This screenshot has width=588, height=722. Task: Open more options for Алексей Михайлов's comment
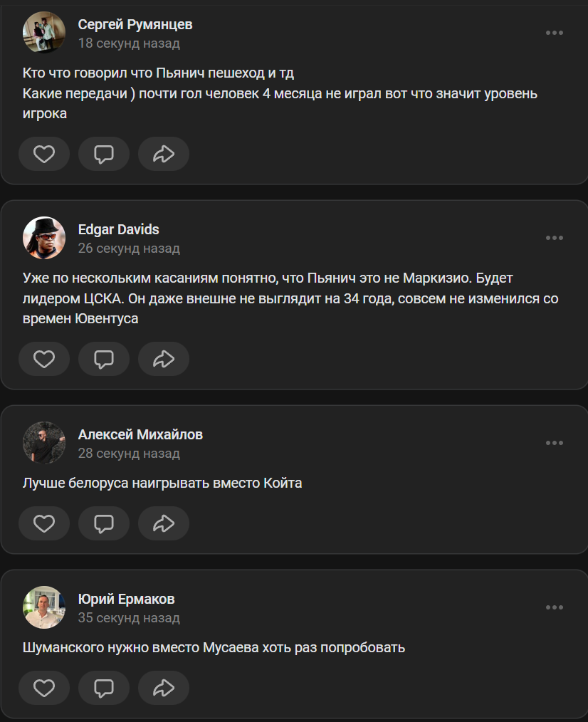point(555,443)
